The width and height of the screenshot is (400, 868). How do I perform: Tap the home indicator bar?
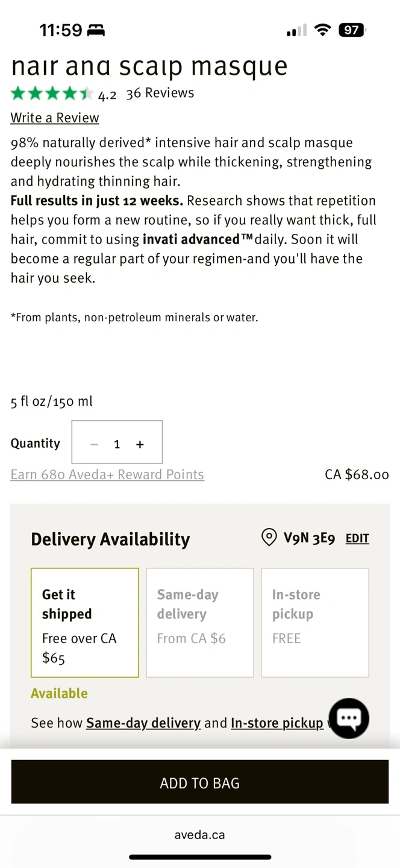(199, 857)
